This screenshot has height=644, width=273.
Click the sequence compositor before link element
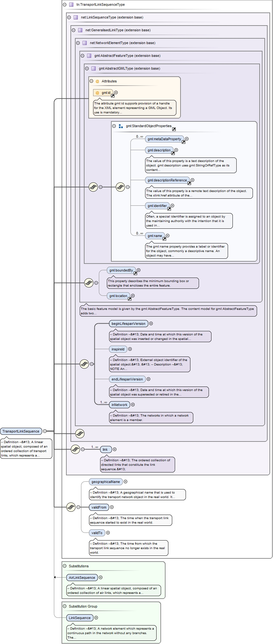tap(75, 449)
